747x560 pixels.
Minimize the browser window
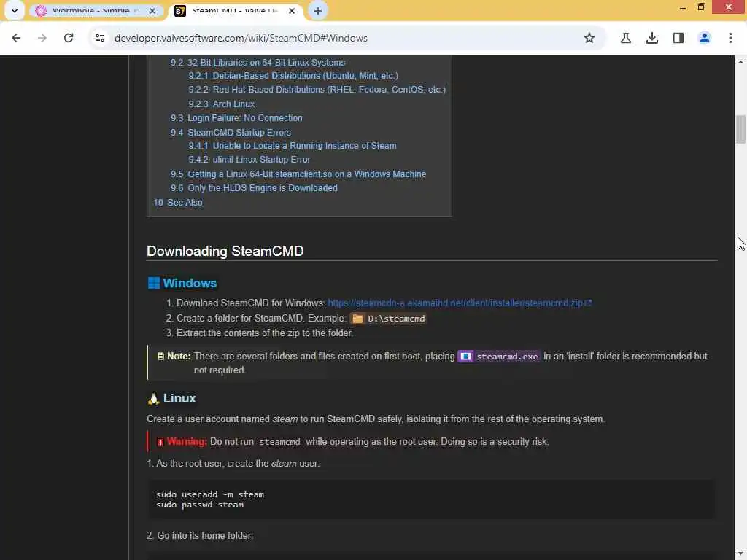tap(682, 7)
